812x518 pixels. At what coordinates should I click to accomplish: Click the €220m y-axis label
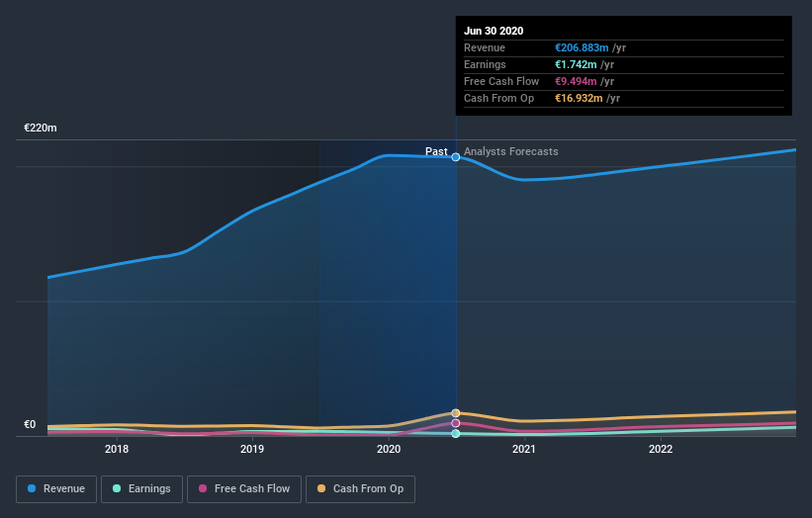(x=41, y=128)
